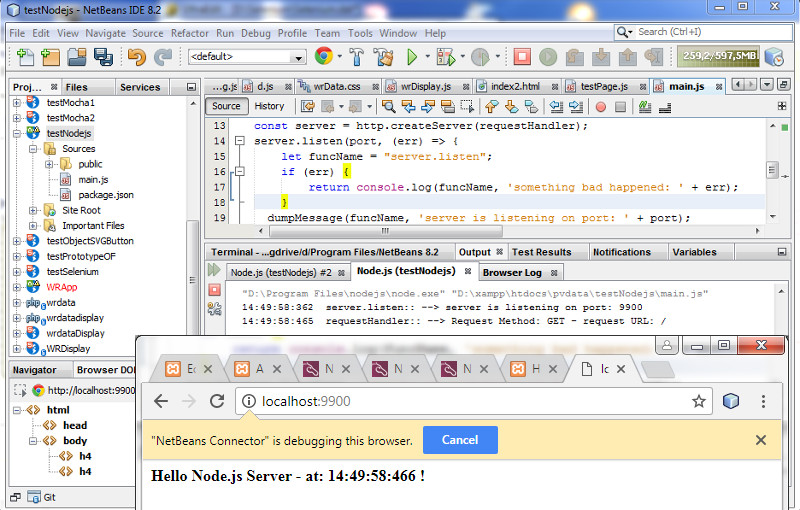Click the New Project toolbar icon
The width and height of the screenshot is (800, 510).
coord(50,57)
